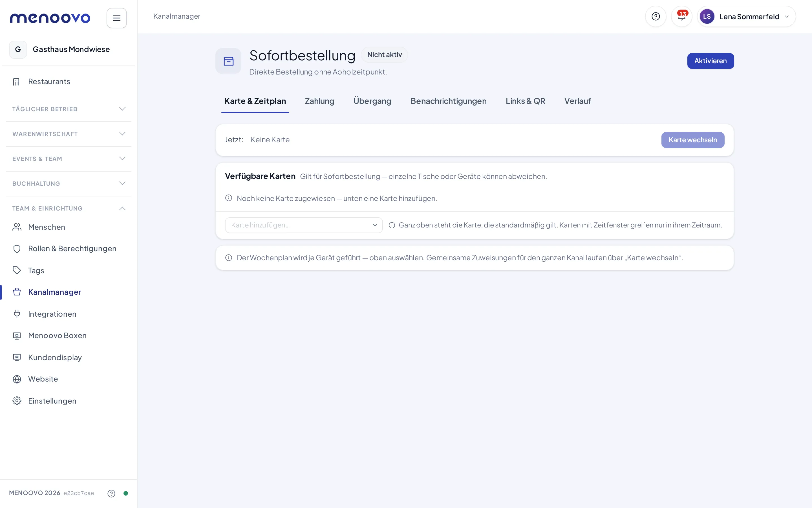Open notifications bell with 13 badge
Viewport: 812px width, 508px height.
(681, 16)
